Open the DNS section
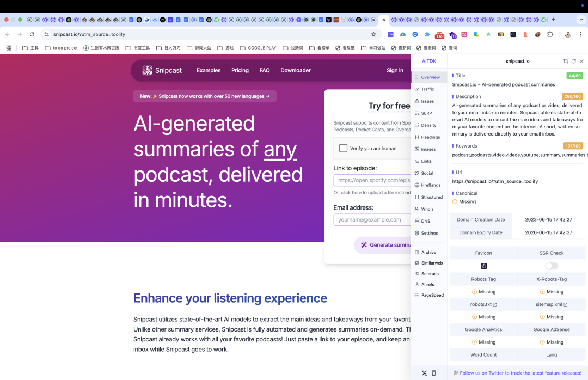 point(430,222)
